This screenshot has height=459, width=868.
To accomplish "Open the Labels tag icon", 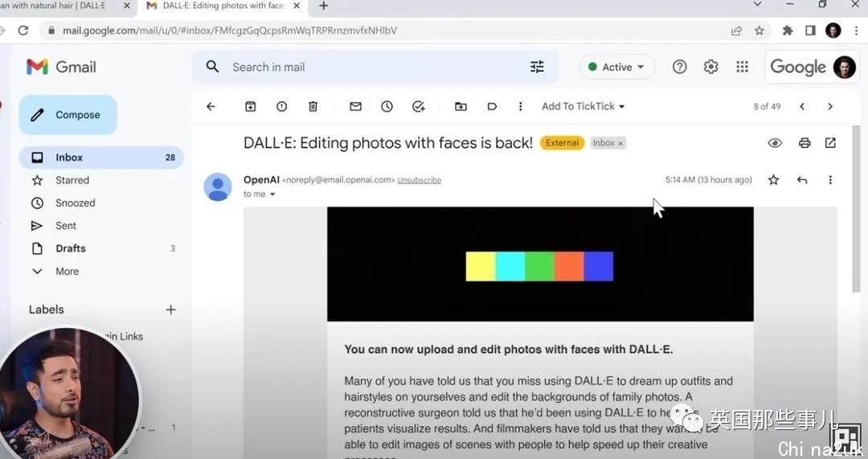I will point(492,106).
